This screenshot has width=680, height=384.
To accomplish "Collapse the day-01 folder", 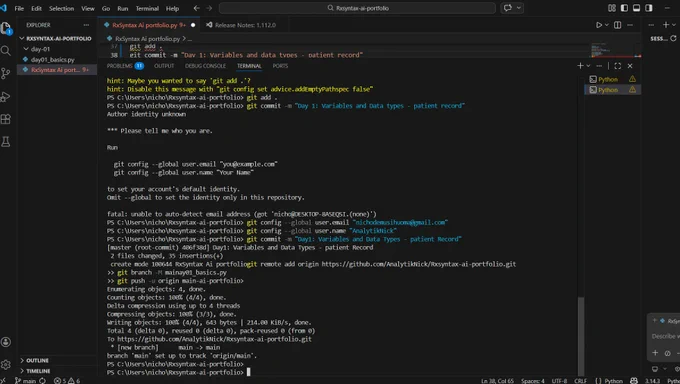I will coord(56,49).
